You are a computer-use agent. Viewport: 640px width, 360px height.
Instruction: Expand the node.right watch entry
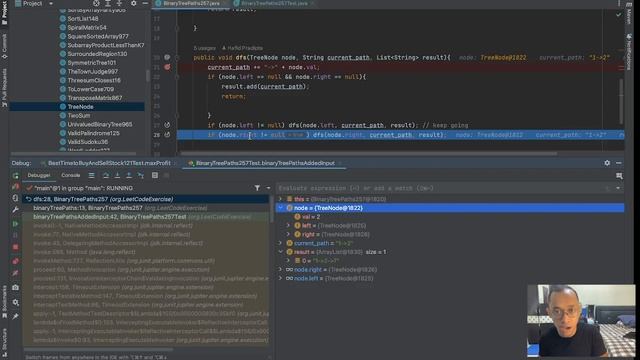[280, 269]
